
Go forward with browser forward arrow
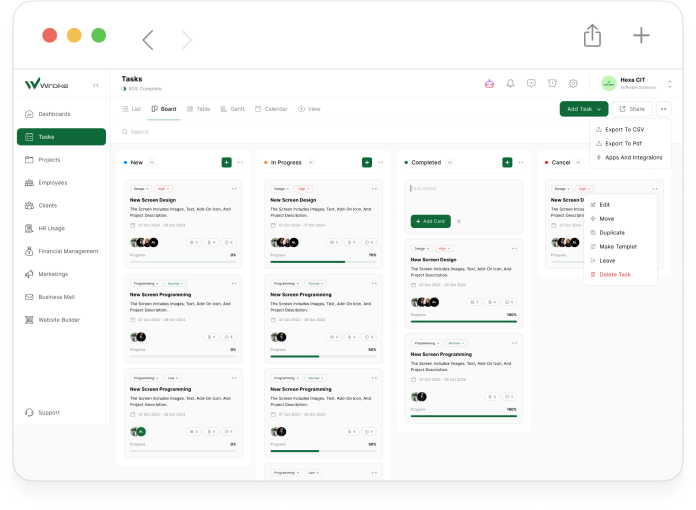[x=187, y=40]
